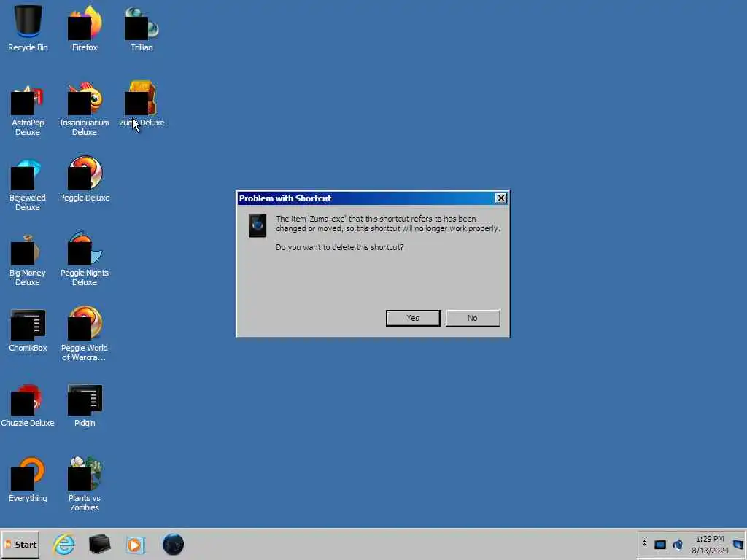Screen dimensions: 747x560
Task: Select the Peggle World of Warcraft shortcut
Action: click(85, 333)
